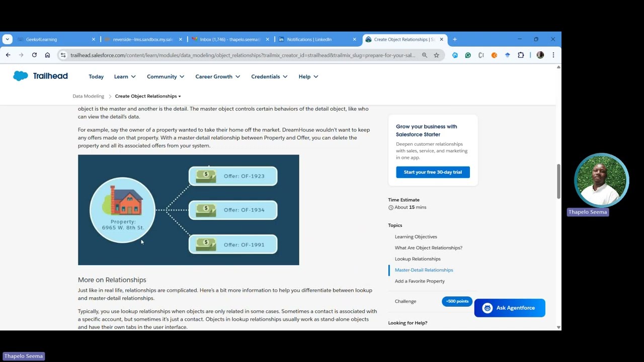Close the Inbox Gmail tab
The height and width of the screenshot is (362, 644).
click(x=268, y=39)
